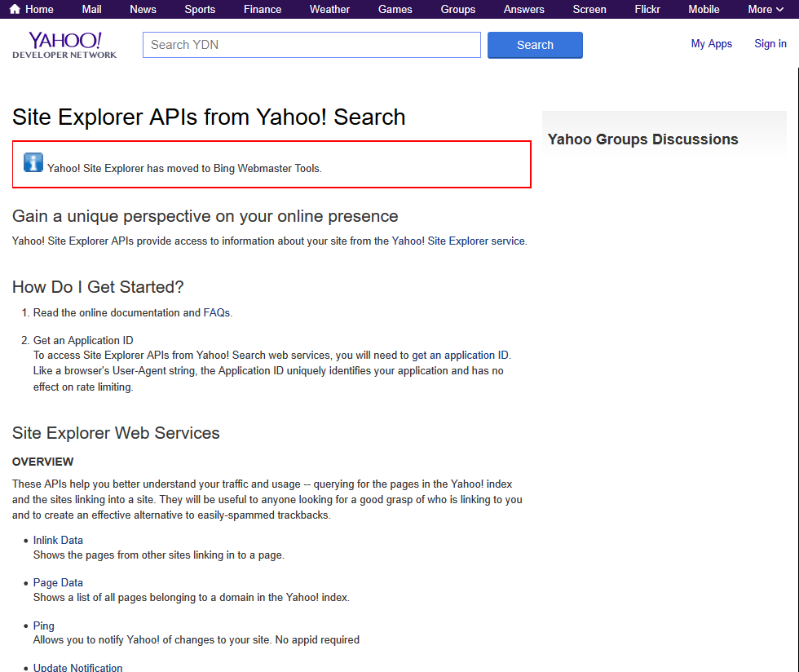
Task: Open the My Apps link
Action: pos(711,44)
